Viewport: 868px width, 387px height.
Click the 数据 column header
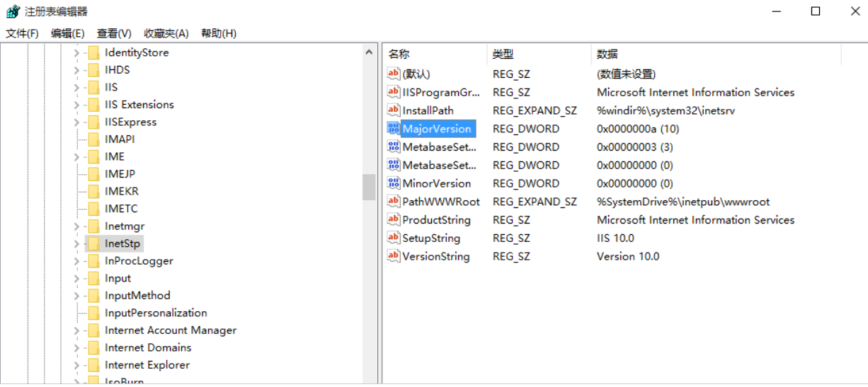(x=607, y=54)
